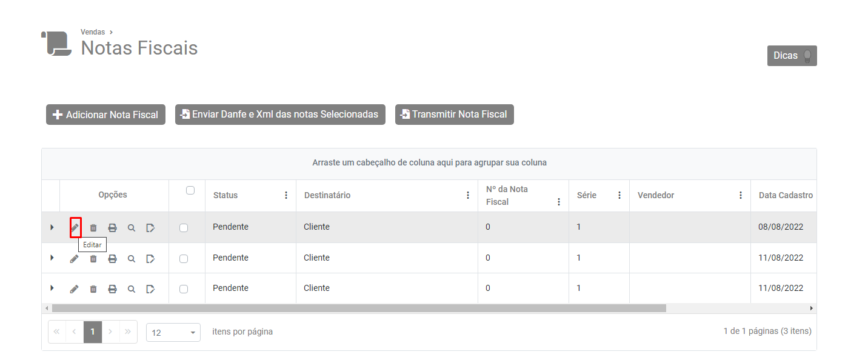Click the trash icon in the first row
868x360 pixels.
click(x=93, y=228)
